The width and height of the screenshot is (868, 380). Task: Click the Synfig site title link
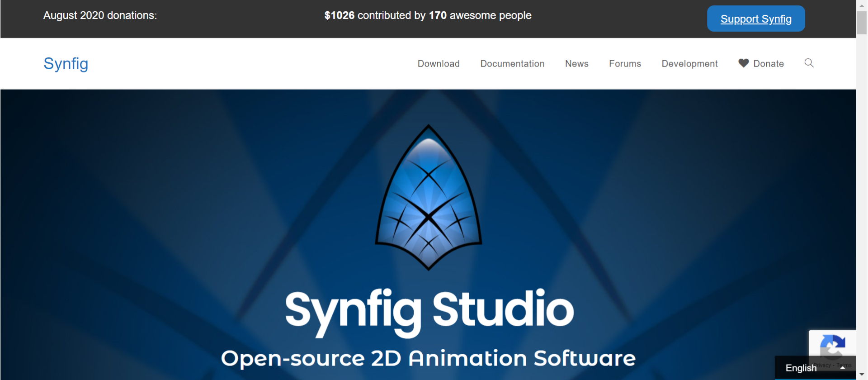click(66, 64)
